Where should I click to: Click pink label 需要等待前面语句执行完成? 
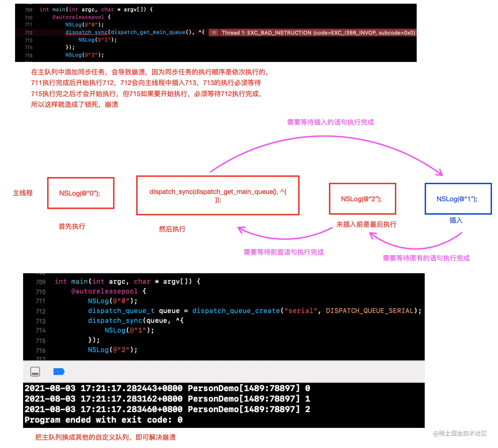coord(283,252)
